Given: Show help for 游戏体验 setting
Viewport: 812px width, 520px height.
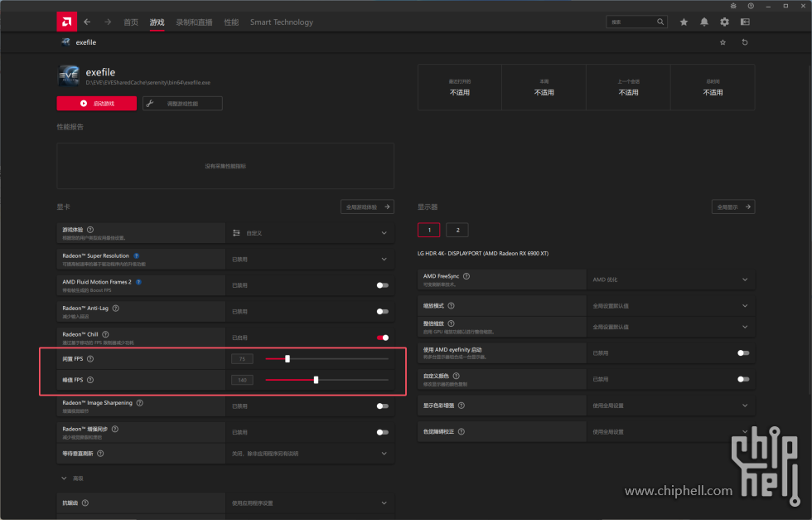Looking at the screenshot, I should (x=90, y=230).
